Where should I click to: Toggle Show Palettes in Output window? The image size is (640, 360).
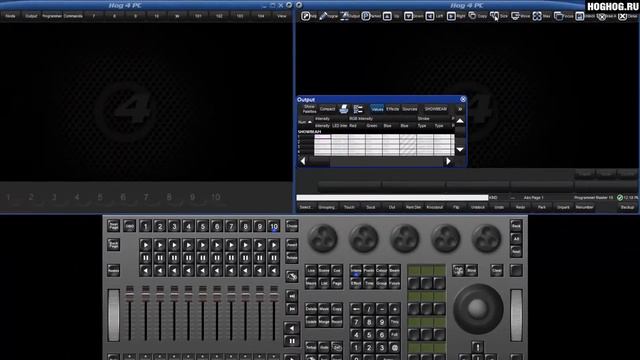(309, 109)
